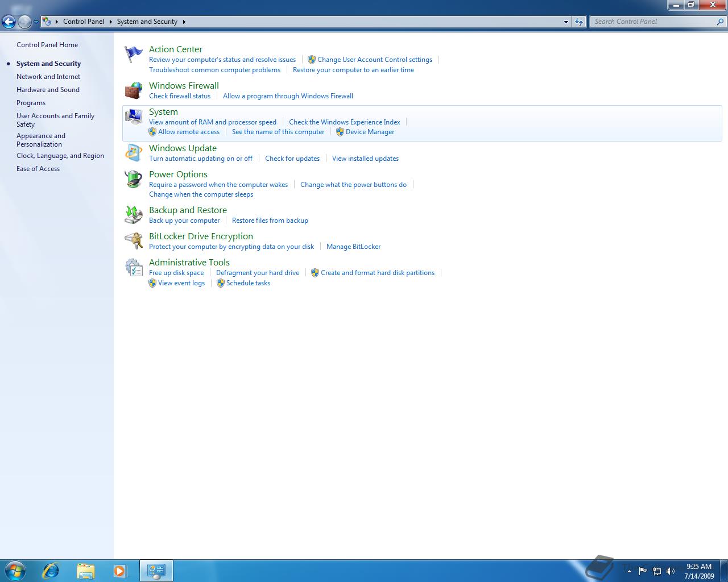Click View event logs
Viewport: 728px width, 582px height.
(x=181, y=283)
